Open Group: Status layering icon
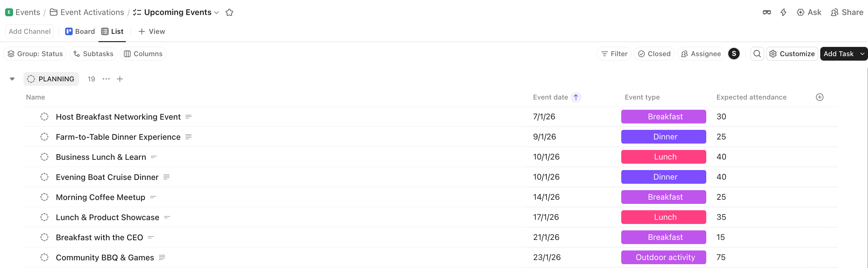 point(11,54)
